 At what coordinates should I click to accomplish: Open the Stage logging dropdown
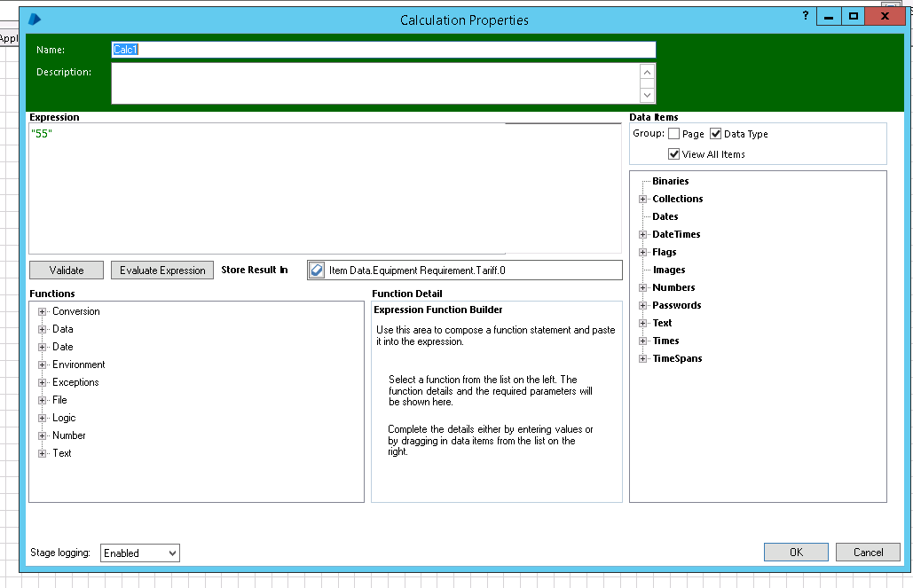point(140,553)
